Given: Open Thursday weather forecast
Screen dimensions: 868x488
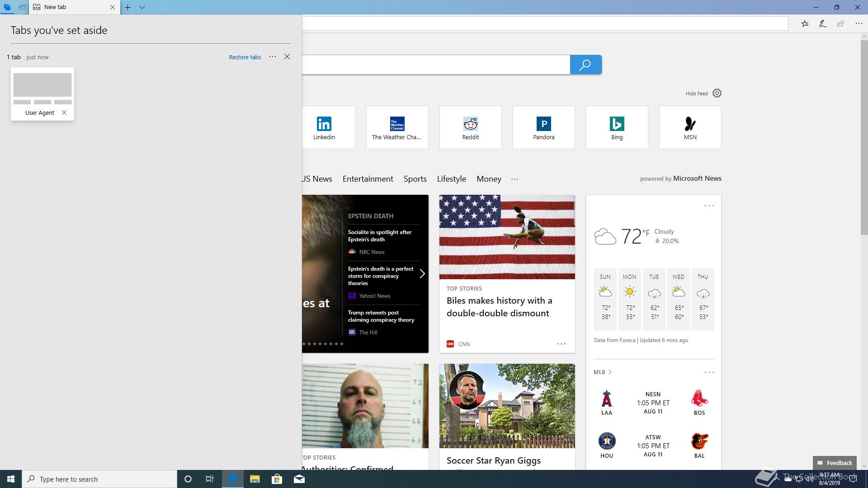Looking at the screenshot, I should pos(703,300).
